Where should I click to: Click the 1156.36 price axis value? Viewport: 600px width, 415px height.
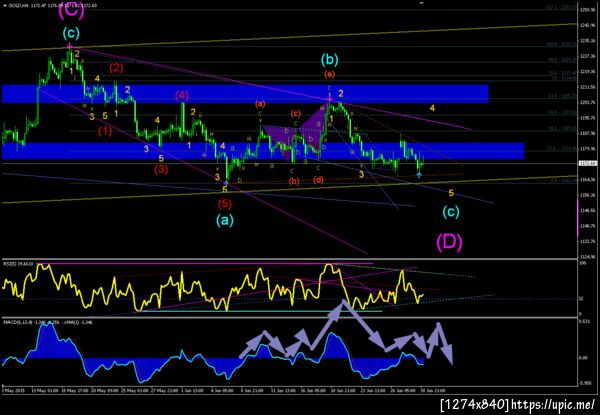[x=586, y=195]
